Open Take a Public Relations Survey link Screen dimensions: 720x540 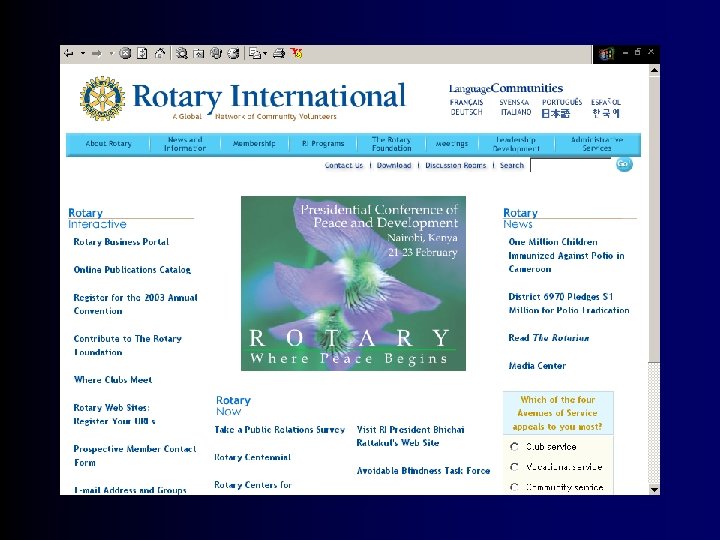pos(280,430)
